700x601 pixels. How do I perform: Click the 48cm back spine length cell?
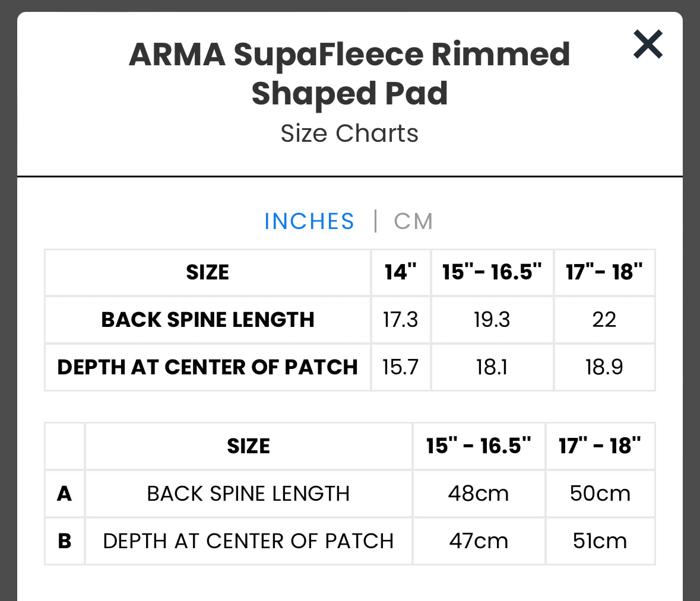pos(479,494)
